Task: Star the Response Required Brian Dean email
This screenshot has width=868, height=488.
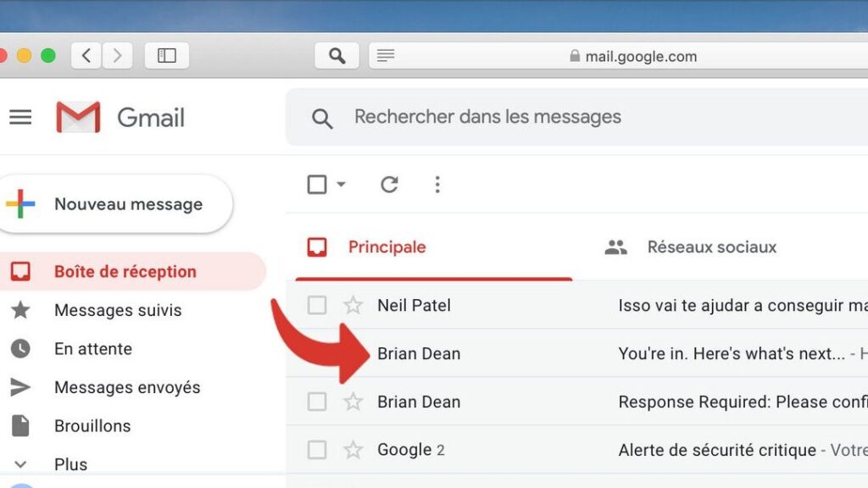Action: click(x=353, y=401)
